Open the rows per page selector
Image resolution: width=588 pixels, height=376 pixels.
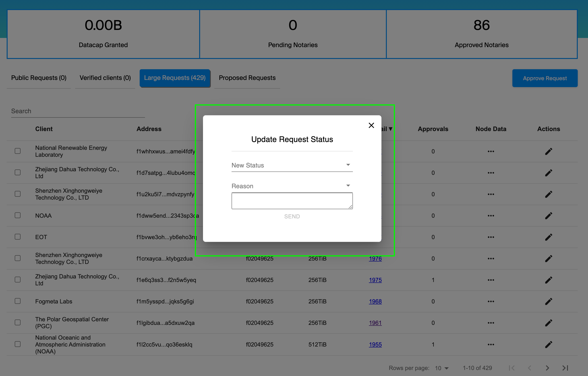[x=441, y=368]
